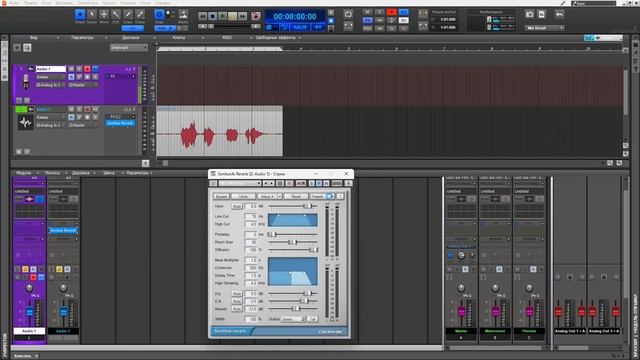The height and width of the screenshot is (360, 640).
Task: Mute the first Audio 1 track
Action: [x=71, y=69]
